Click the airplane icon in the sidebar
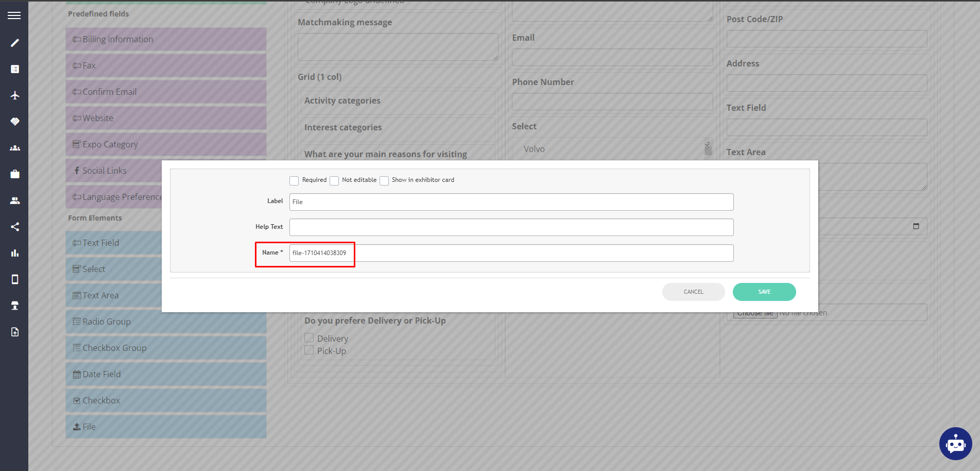Screen dimensions: 980x471 point(14,95)
